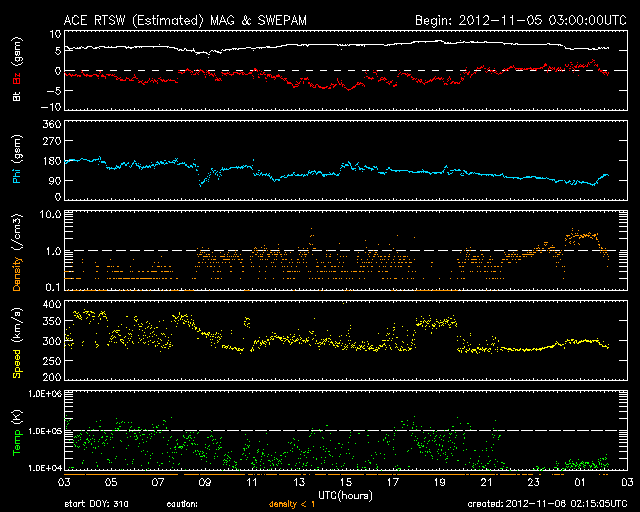Click the '400' tick on Speed plot
The height and width of the screenshot is (512, 640).
pos(52,304)
